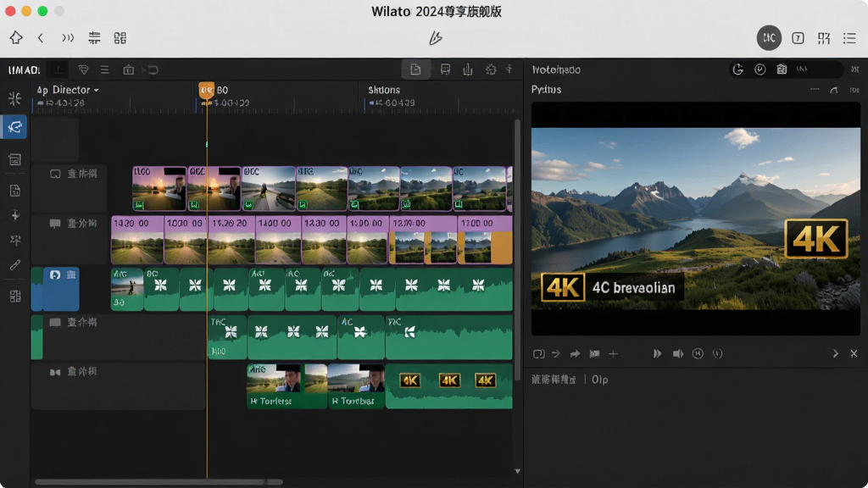This screenshot has width=868, height=488.
Task: Click the briefcase icon in timeline toolbar
Action: pyautogui.click(x=129, y=69)
